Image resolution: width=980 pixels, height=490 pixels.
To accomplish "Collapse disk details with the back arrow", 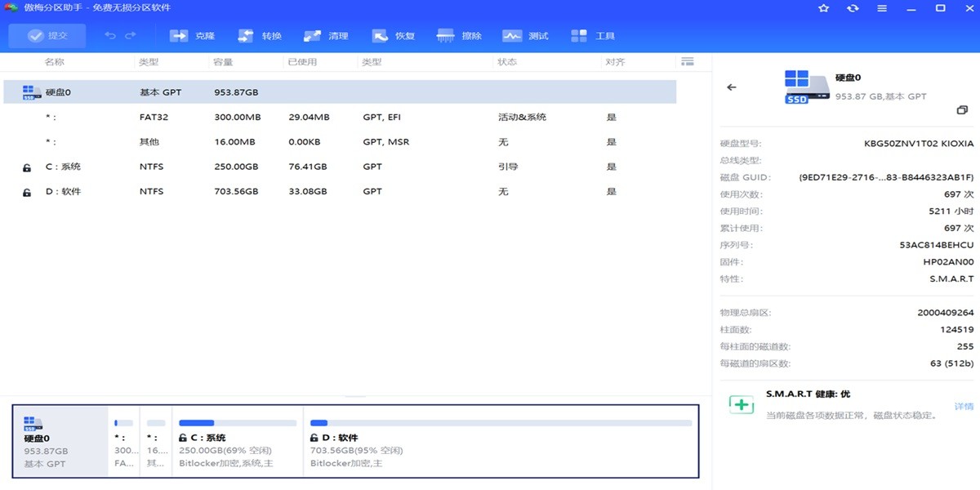I will (732, 87).
